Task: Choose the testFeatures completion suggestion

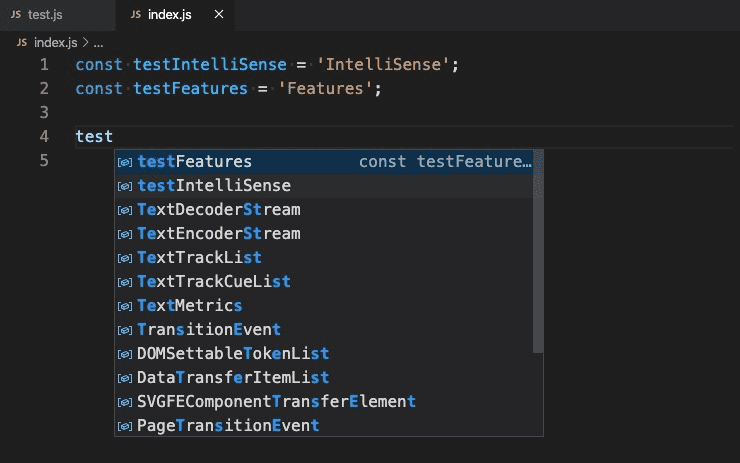Action: point(195,162)
